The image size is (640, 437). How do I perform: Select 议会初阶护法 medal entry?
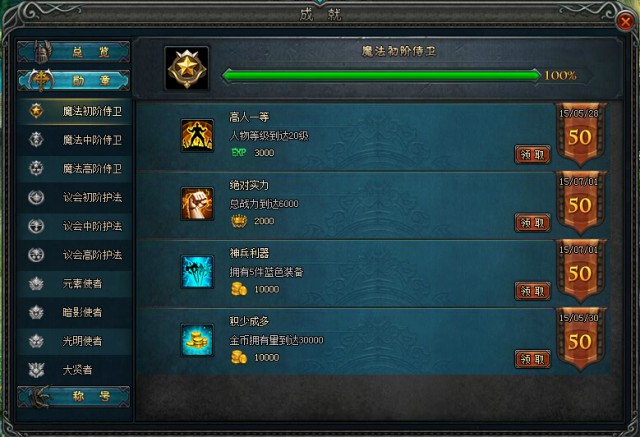click(76, 197)
